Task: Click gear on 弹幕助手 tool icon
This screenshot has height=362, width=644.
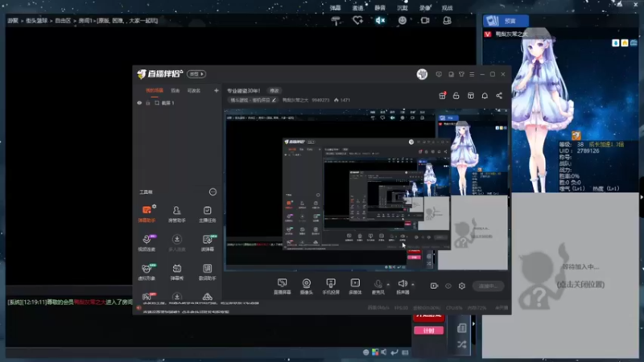Action: (x=154, y=207)
